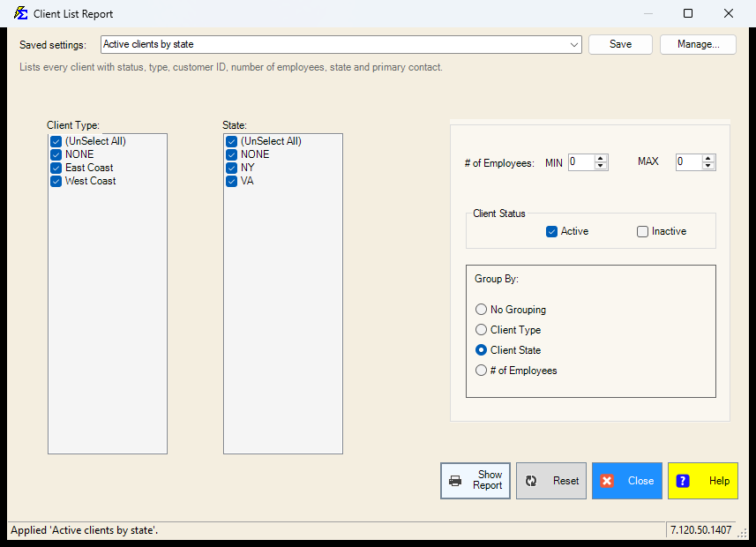756x547 pixels.
Task: Reset the report filters
Action: point(551,481)
